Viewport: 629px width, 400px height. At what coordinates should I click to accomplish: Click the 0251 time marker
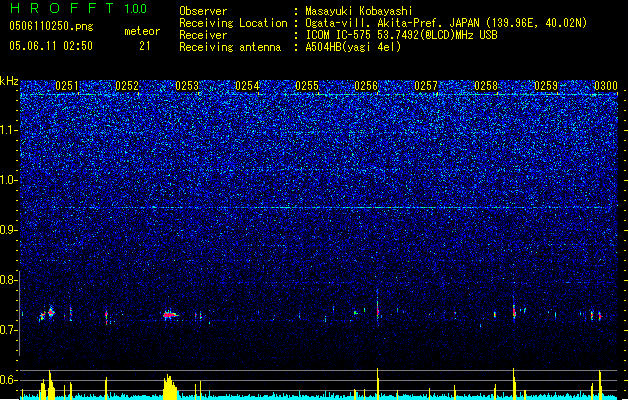(x=67, y=86)
